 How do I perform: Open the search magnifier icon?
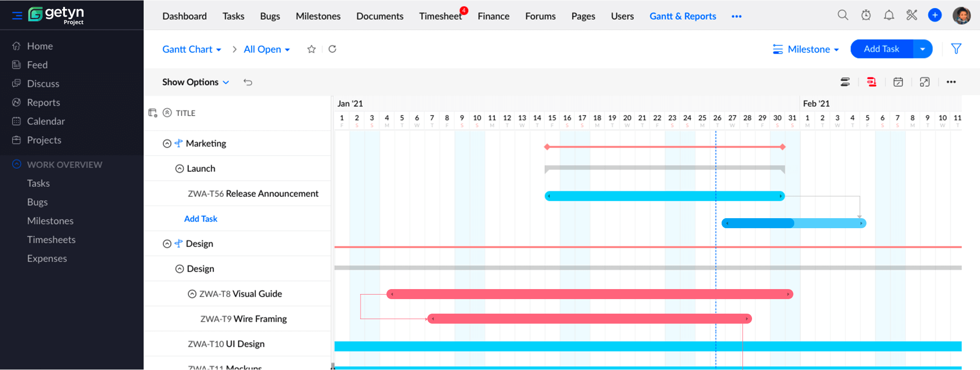[x=842, y=15]
